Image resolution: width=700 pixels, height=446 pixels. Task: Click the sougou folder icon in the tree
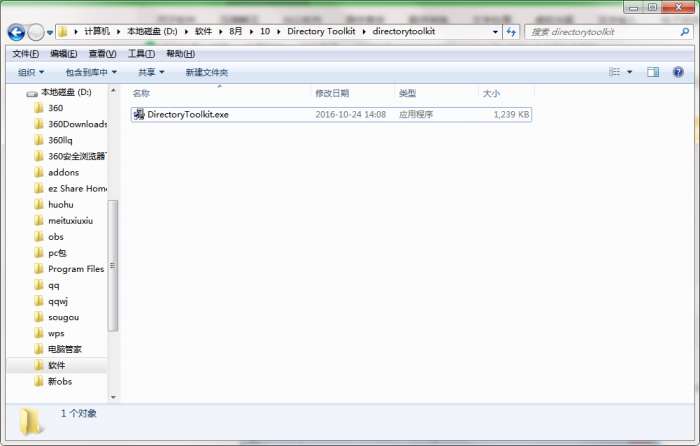[x=39, y=317]
